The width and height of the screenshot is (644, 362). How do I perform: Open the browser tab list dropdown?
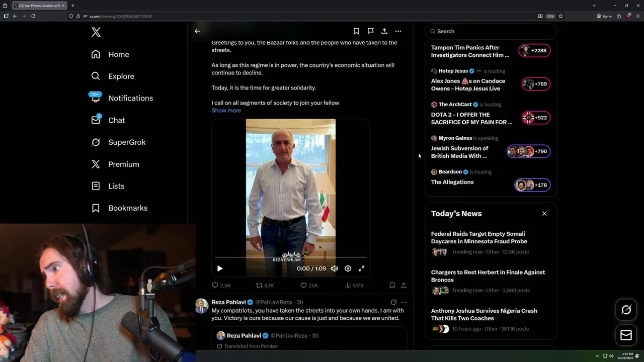[594, 6]
